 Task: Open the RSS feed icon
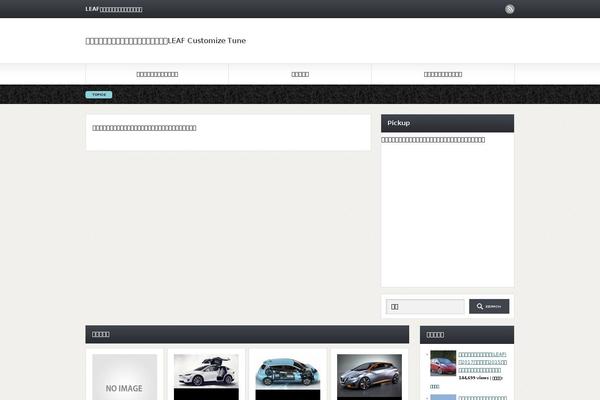click(x=509, y=9)
